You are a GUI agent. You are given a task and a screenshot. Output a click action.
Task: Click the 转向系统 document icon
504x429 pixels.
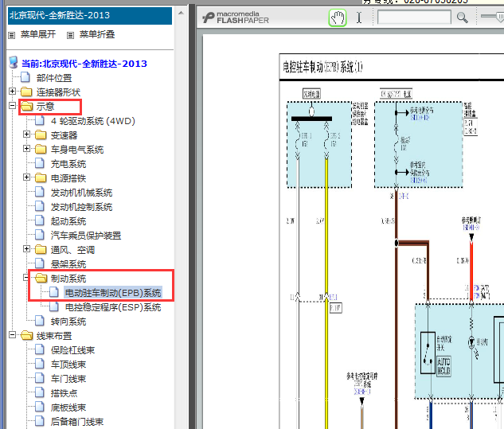(x=40, y=321)
